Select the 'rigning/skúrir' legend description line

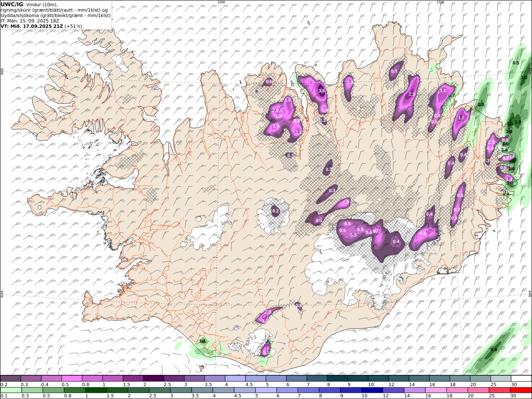pos(54,10)
